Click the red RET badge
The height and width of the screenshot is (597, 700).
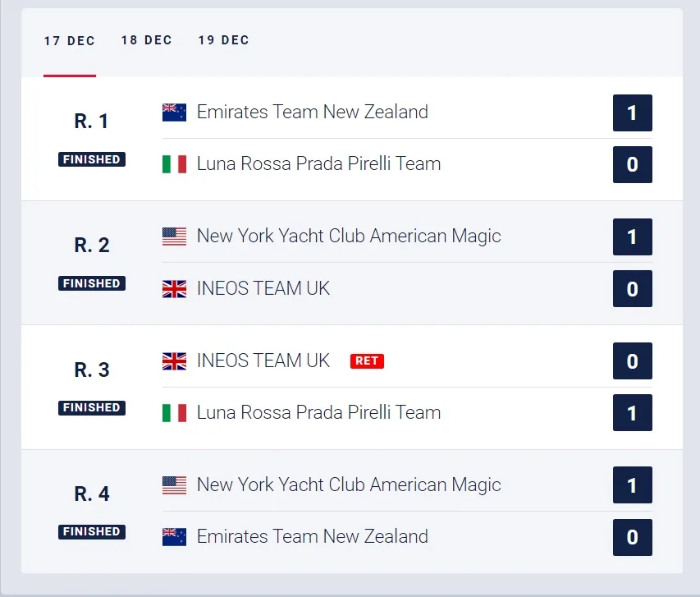tap(367, 360)
